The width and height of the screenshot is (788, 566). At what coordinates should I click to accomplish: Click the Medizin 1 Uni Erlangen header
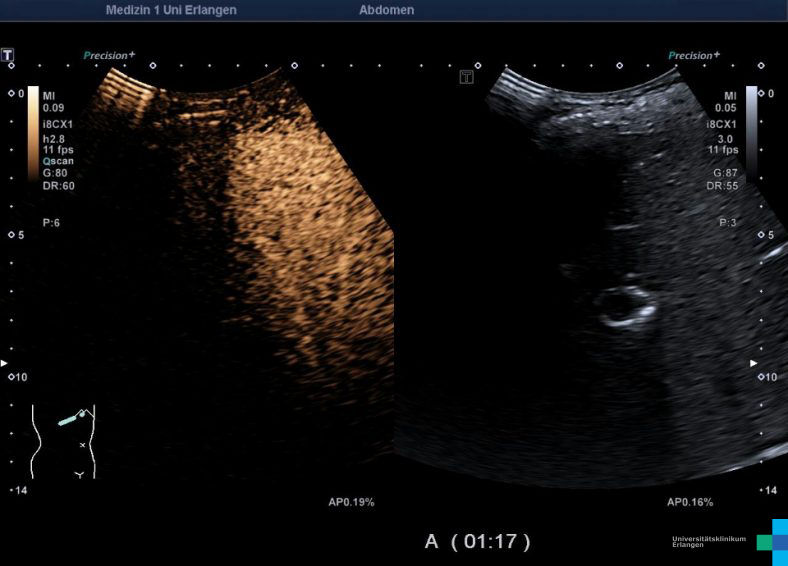[171, 10]
